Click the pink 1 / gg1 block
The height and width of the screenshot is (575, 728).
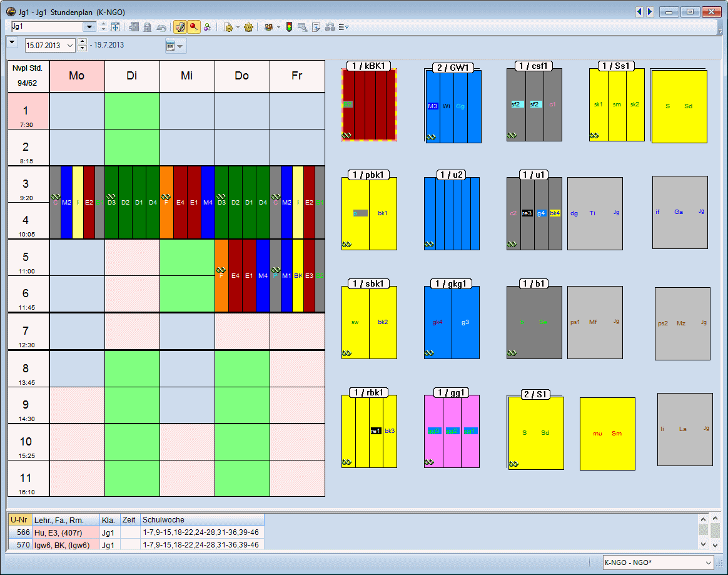click(452, 431)
